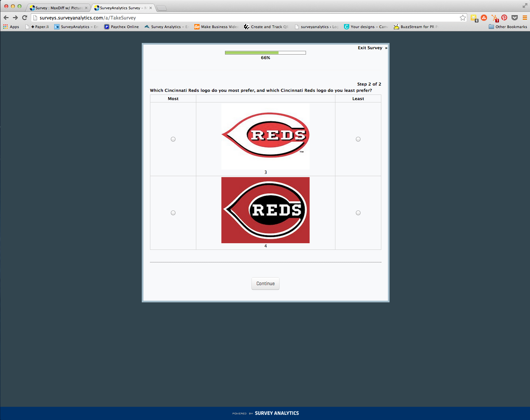
Task: Click the Exit Survey link
Action: point(372,48)
